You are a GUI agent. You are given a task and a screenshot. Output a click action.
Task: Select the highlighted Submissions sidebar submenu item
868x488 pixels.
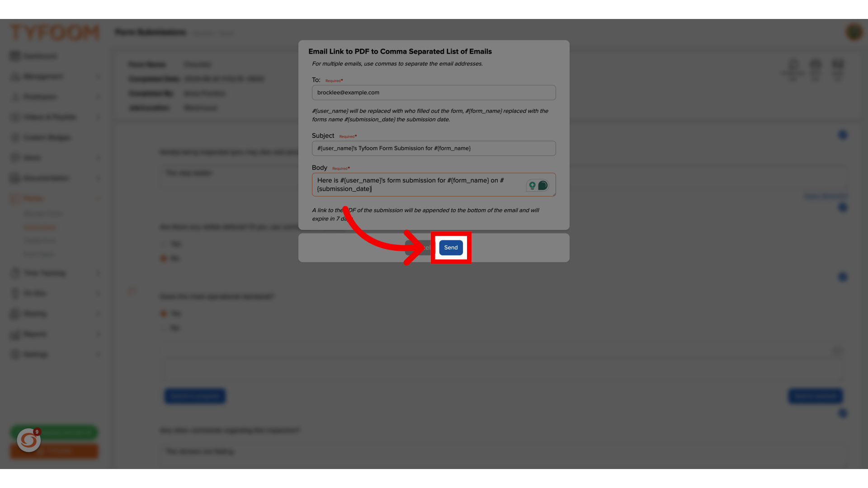point(40,227)
